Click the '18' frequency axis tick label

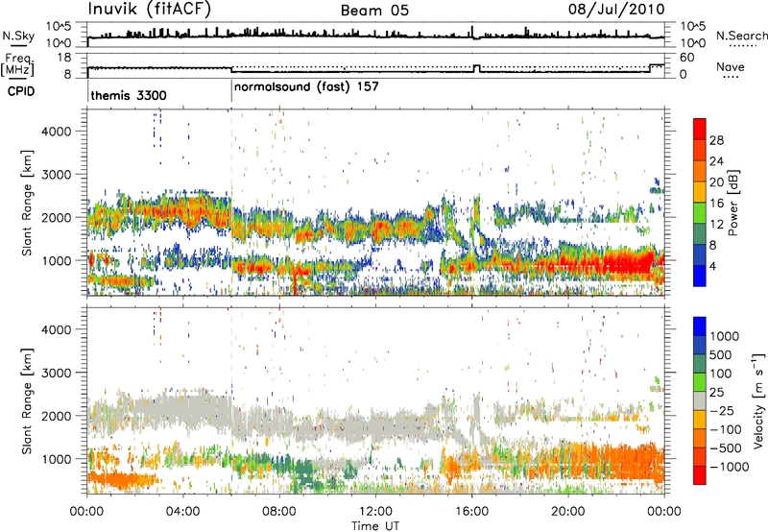[63, 58]
